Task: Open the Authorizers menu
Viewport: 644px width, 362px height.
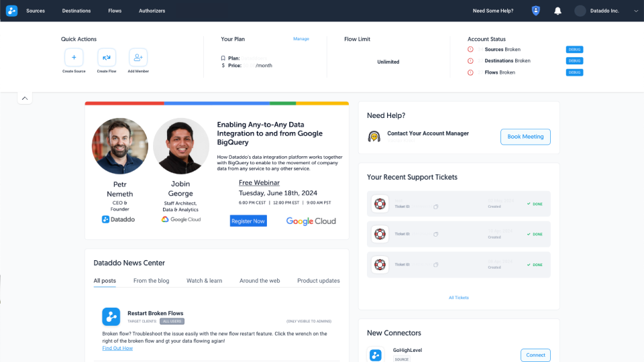Action: coord(152,11)
